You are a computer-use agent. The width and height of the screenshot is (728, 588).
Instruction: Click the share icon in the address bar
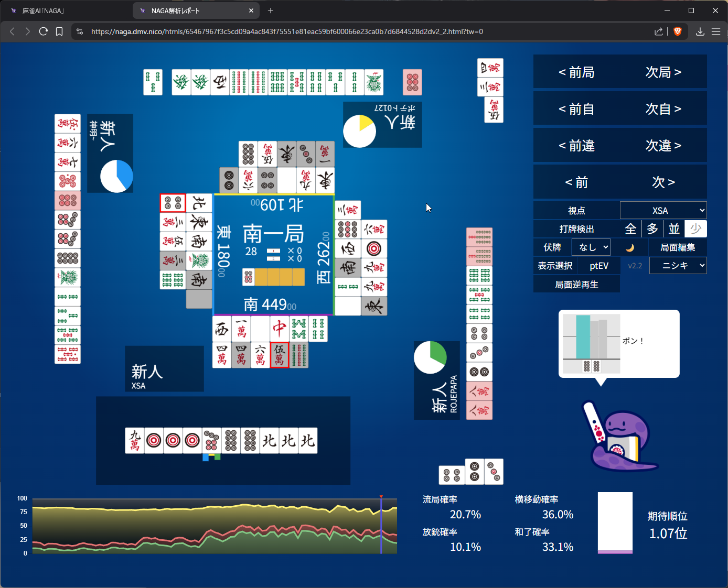(x=659, y=31)
